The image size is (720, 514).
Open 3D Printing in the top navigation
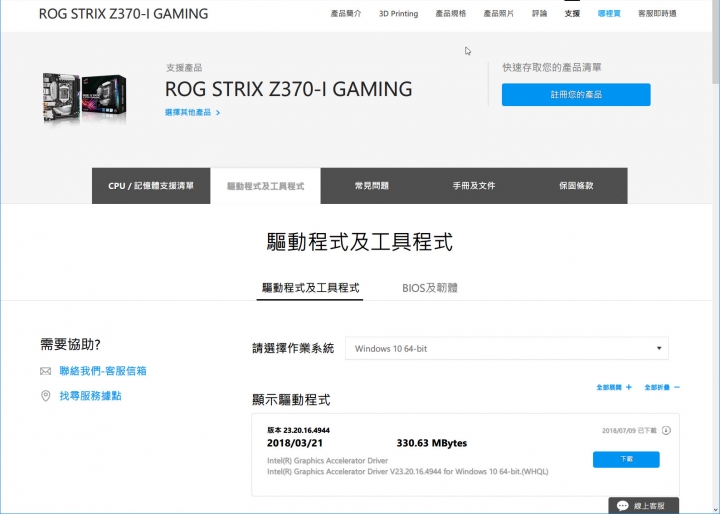click(x=398, y=14)
